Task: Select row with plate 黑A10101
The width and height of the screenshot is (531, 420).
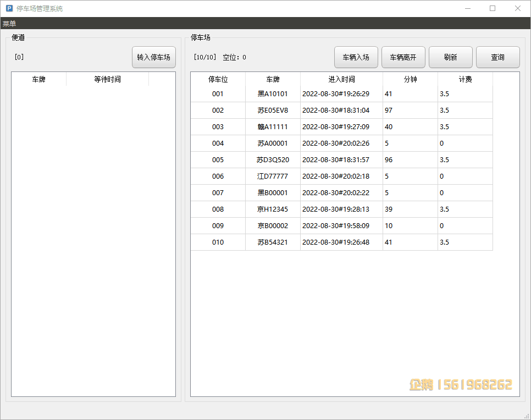Action: coord(341,94)
